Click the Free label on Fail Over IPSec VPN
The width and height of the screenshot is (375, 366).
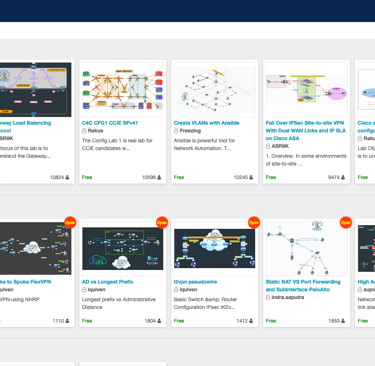click(271, 177)
